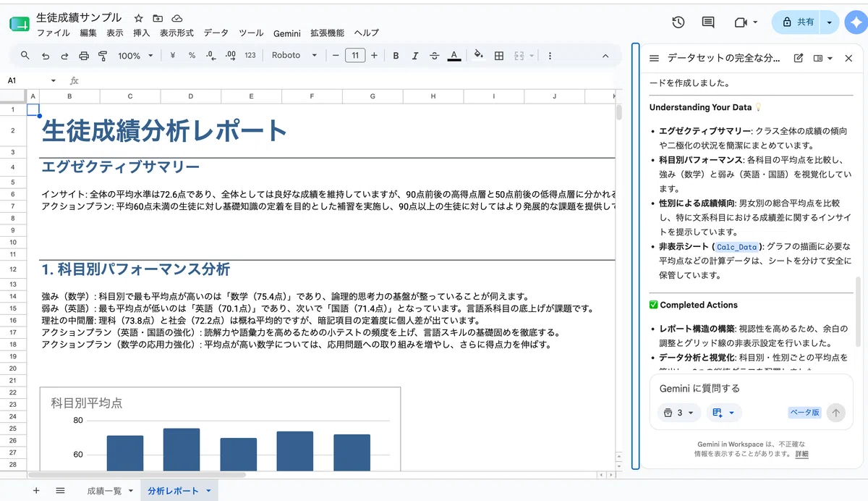Format as yen currency
868x501 pixels.
tap(173, 56)
